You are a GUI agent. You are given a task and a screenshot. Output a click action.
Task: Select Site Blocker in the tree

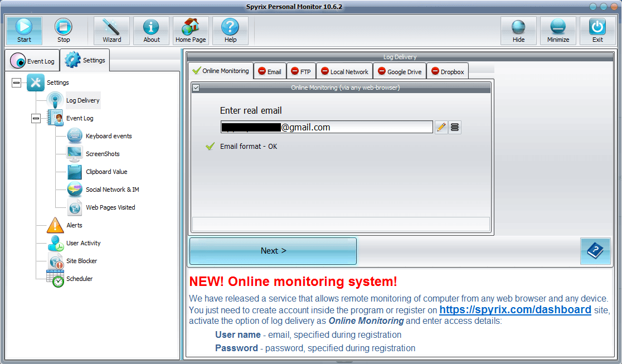[x=82, y=261]
